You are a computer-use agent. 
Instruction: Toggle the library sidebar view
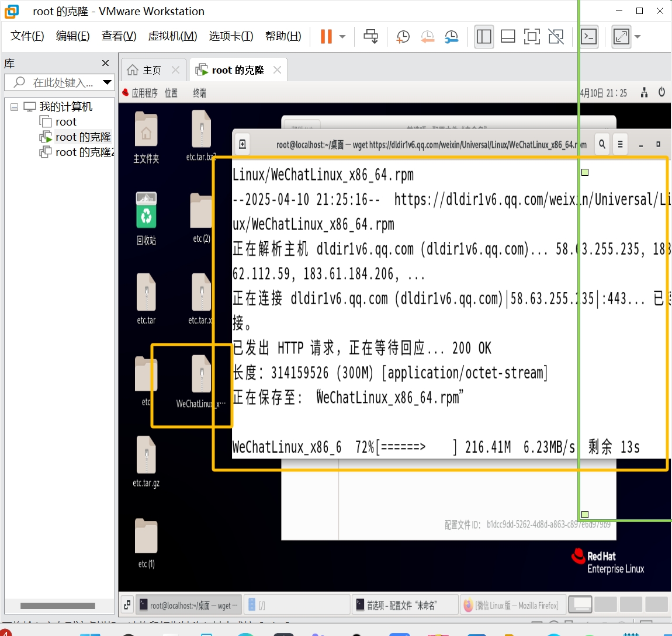(484, 37)
